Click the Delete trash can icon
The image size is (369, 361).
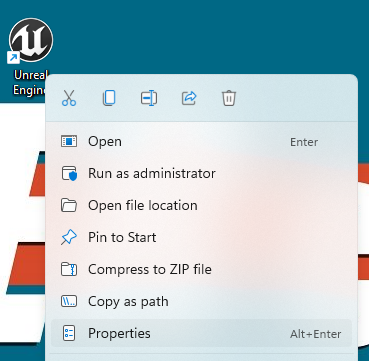(x=229, y=98)
